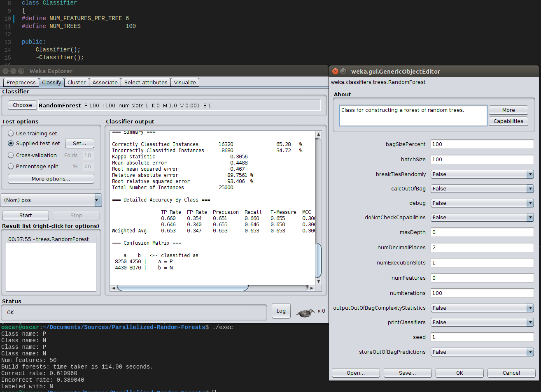
Task: Click the numExecutionSlots input field
Action: pyautogui.click(x=482, y=262)
